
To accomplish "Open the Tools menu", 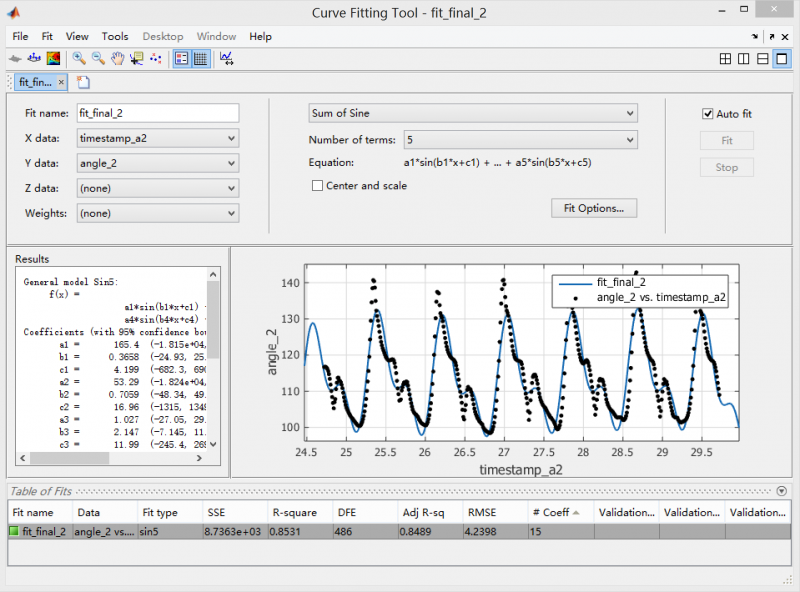I will coord(115,36).
